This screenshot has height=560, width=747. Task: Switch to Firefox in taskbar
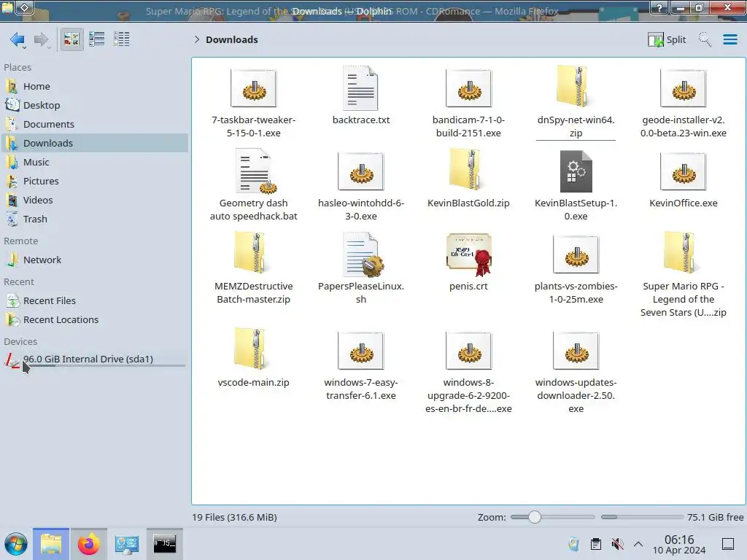coord(88,544)
